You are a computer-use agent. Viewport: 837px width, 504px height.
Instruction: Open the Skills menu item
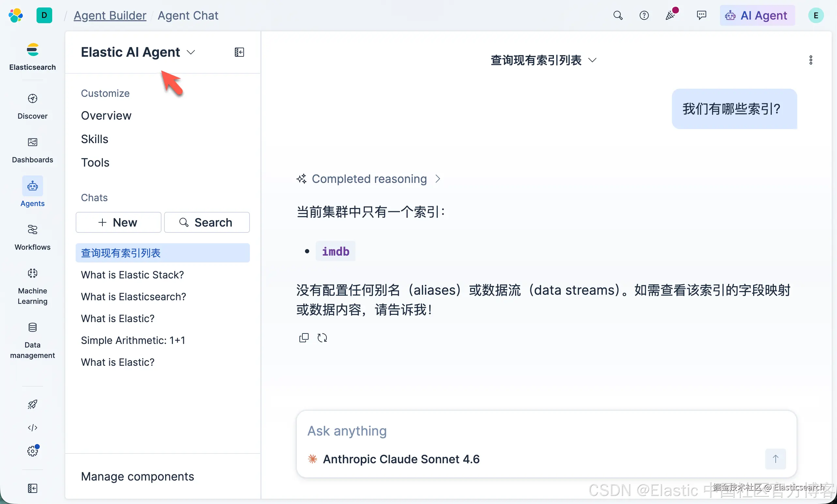point(95,139)
